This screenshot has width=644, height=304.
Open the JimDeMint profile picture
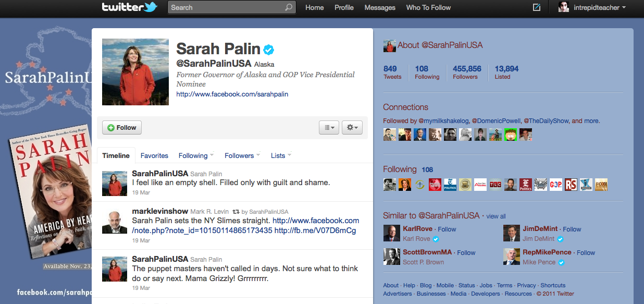pyautogui.click(x=512, y=233)
